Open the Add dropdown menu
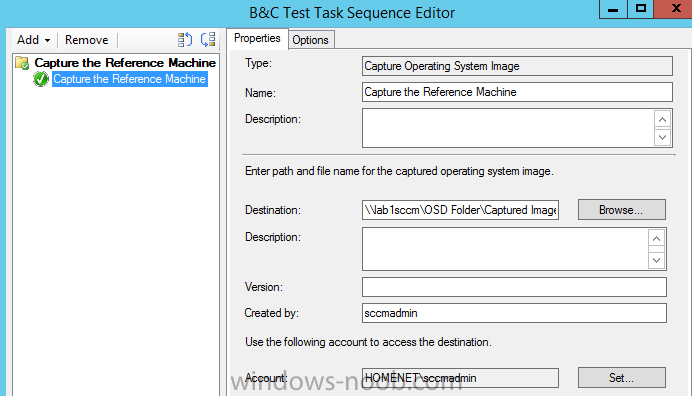Image resolution: width=692 pixels, height=396 pixels. coord(34,40)
